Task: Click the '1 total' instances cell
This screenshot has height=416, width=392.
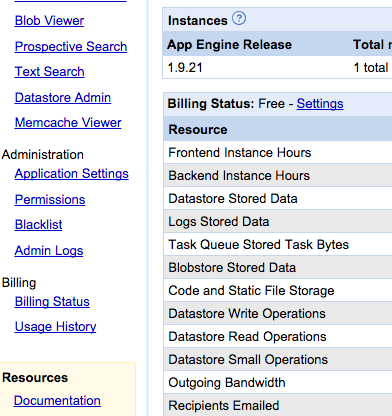Action: pos(371,68)
